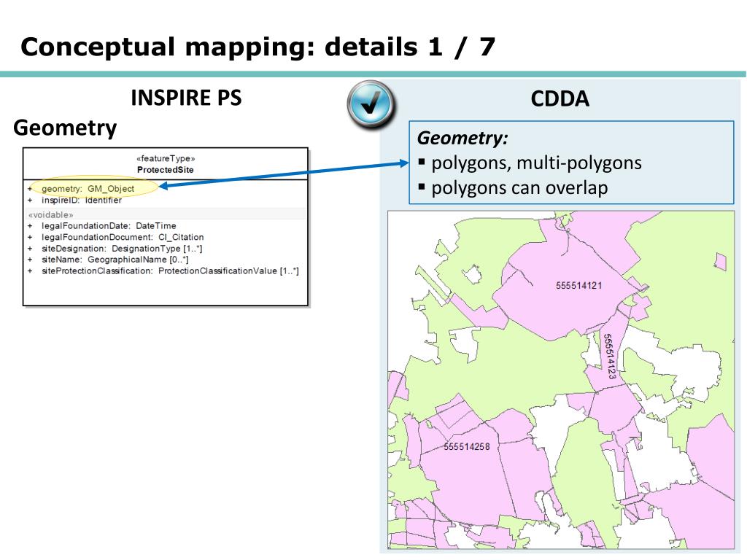This screenshot has width=747, height=560.
Task: Select 'legalFoundationDocument: CI_Citation' attribute
Action: pyautogui.click(x=123, y=237)
